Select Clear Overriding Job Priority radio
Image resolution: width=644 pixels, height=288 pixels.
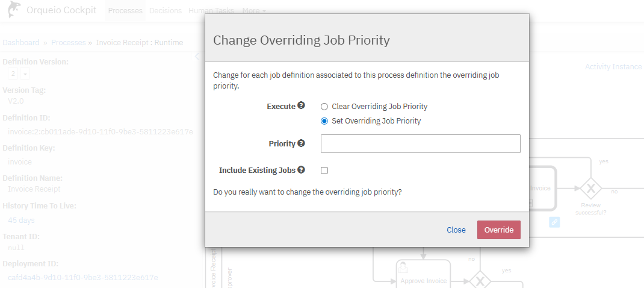(x=324, y=107)
